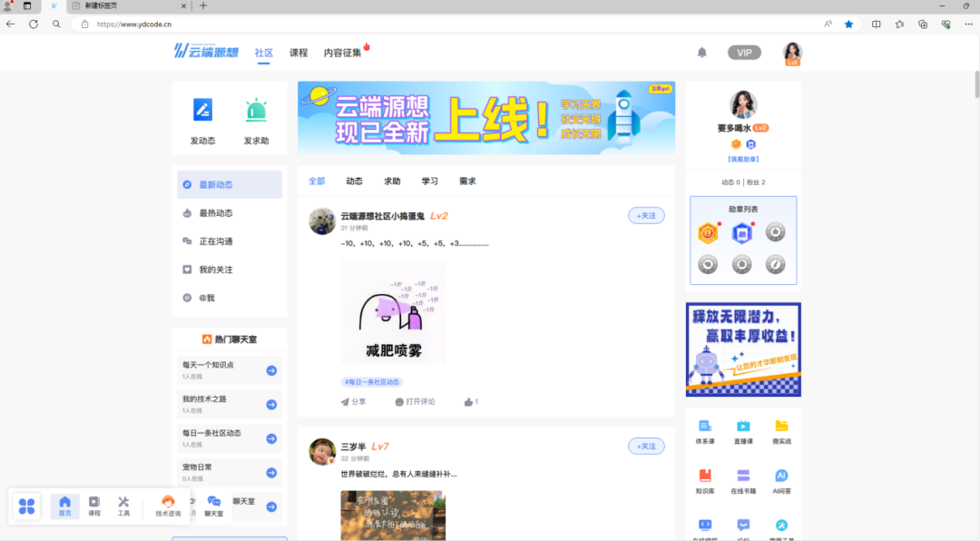Go back in the browser

11,25
